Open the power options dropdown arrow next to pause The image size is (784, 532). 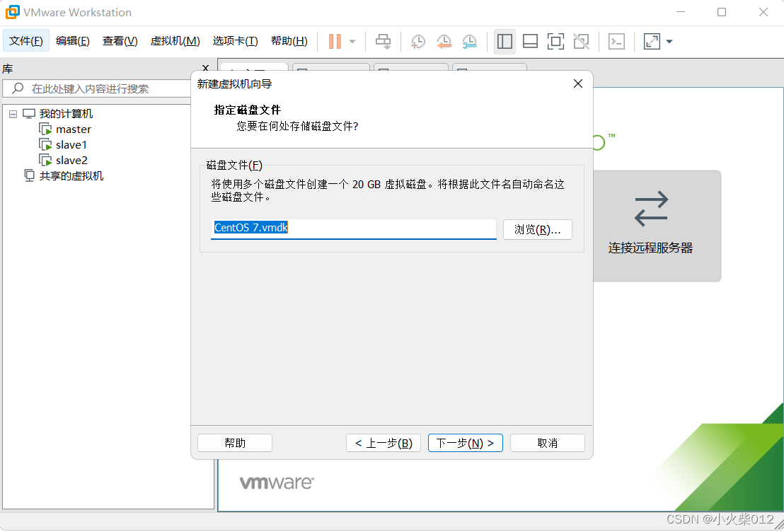click(x=352, y=42)
